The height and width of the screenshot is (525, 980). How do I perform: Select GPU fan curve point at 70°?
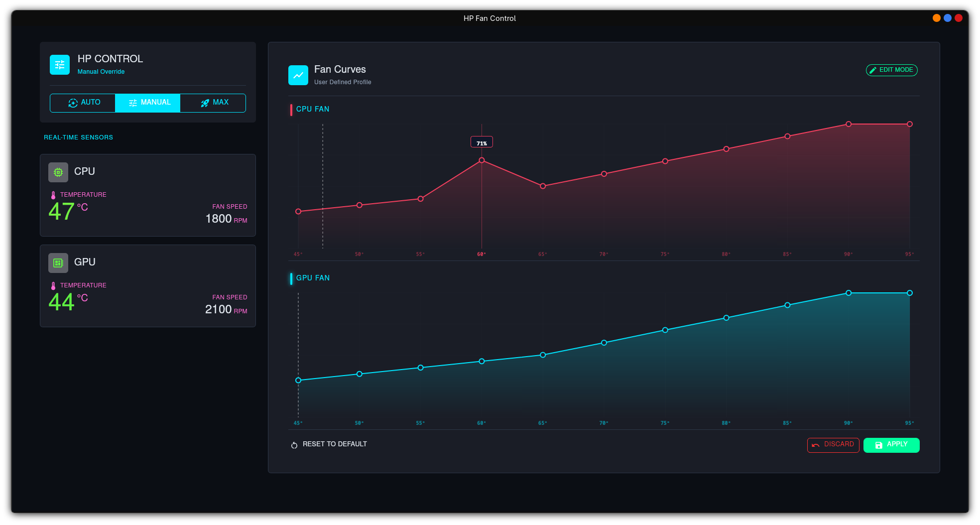click(x=604, y=343)
